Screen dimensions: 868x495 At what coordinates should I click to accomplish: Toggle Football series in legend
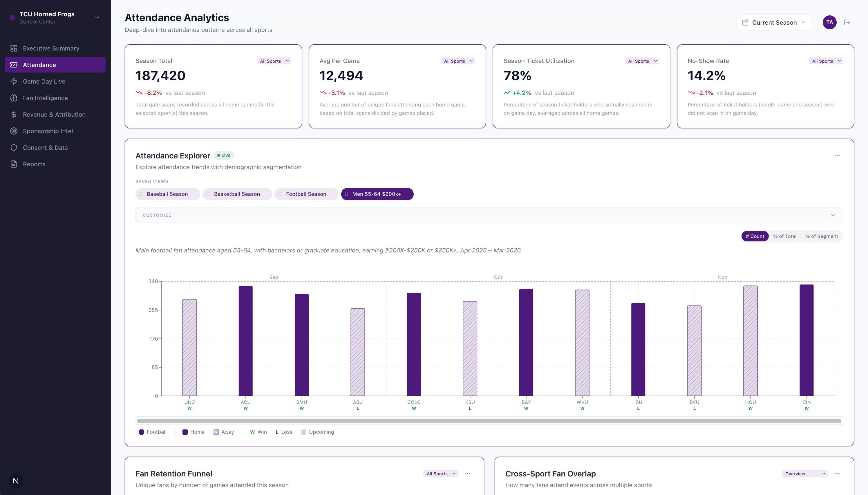click(153, 432)
